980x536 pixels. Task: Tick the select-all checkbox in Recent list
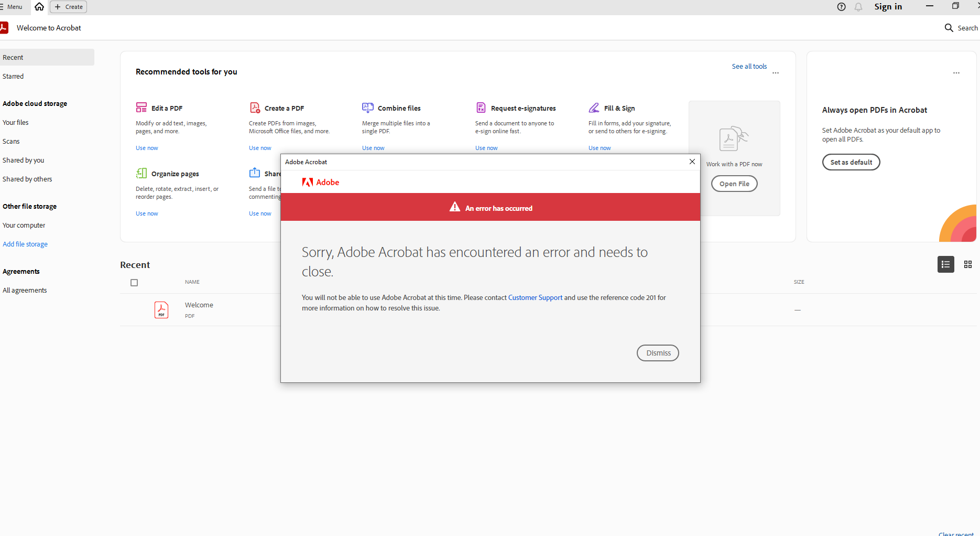134,283
